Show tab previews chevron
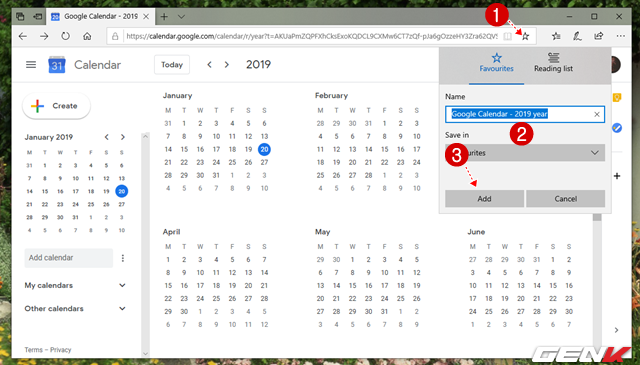This screenshot has width=640, height=365. pyautogui.click(x=182, y=17)
